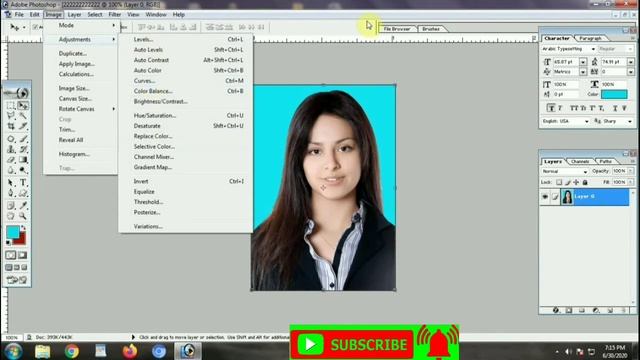The height and width of the screenshot is (360, 640).
Task: Switch to the Paragraph tab
Action: [x=590, y=38]
